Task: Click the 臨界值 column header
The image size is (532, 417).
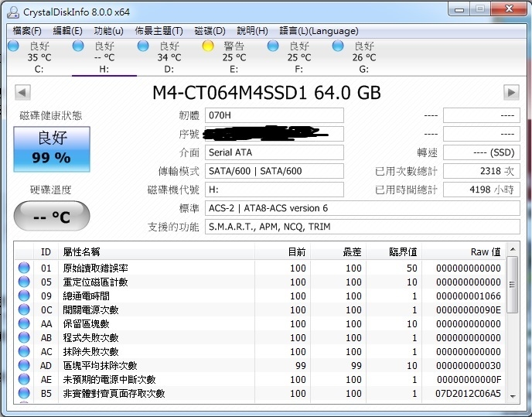Action: click(394, 252)
